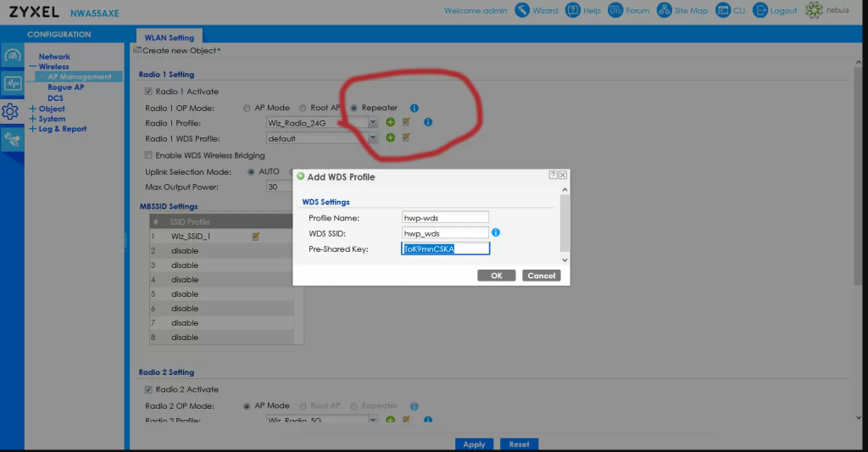Click the Help icon in top bar

click(x=573, y=10)
